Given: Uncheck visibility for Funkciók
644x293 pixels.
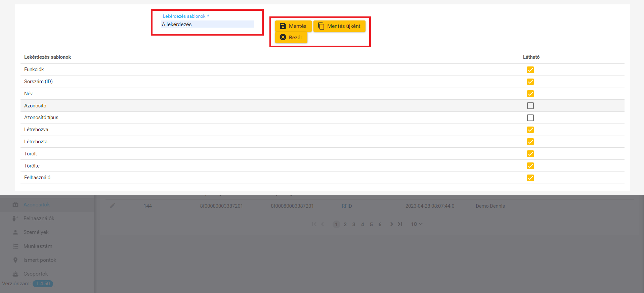Looking at the screenshot, I should pyautogui.click(x=530, y=70).
